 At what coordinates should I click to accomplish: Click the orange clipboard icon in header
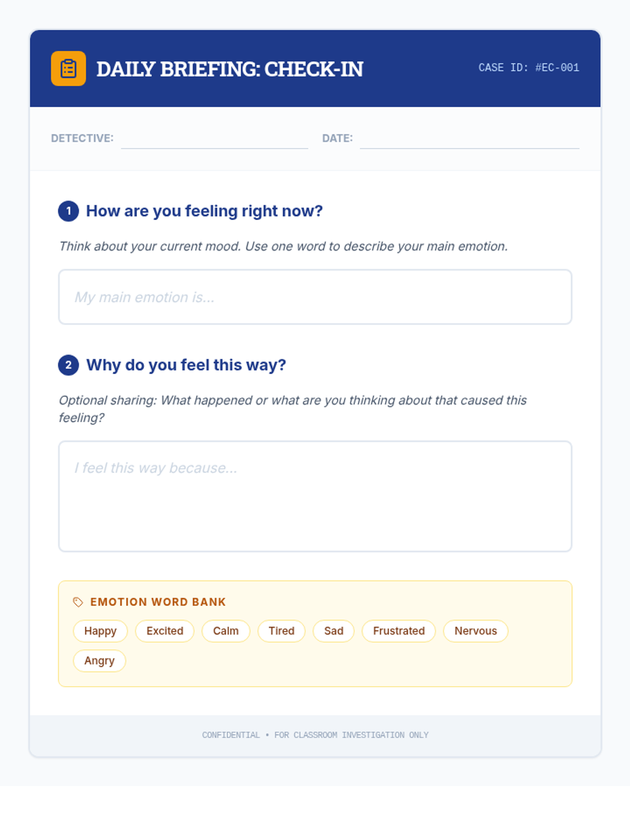click(68, 68)
